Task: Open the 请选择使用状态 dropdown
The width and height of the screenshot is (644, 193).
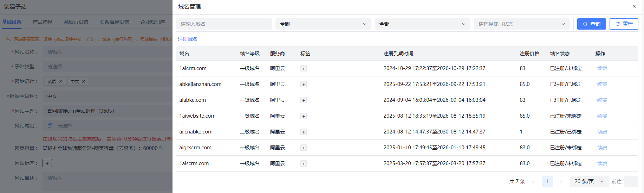Action: click(521, 24)
